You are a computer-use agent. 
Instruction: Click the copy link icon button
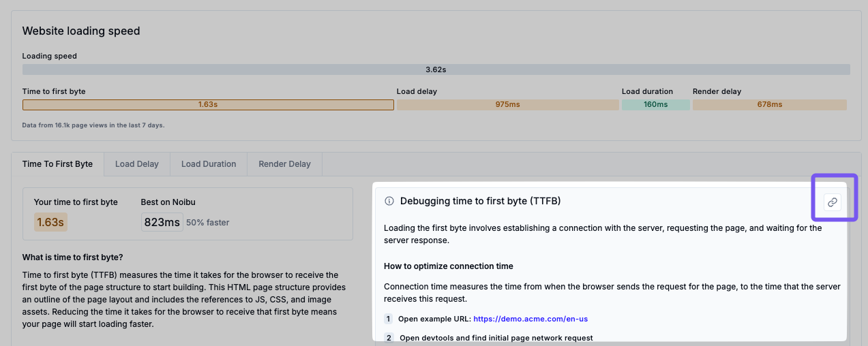[832, 202]
